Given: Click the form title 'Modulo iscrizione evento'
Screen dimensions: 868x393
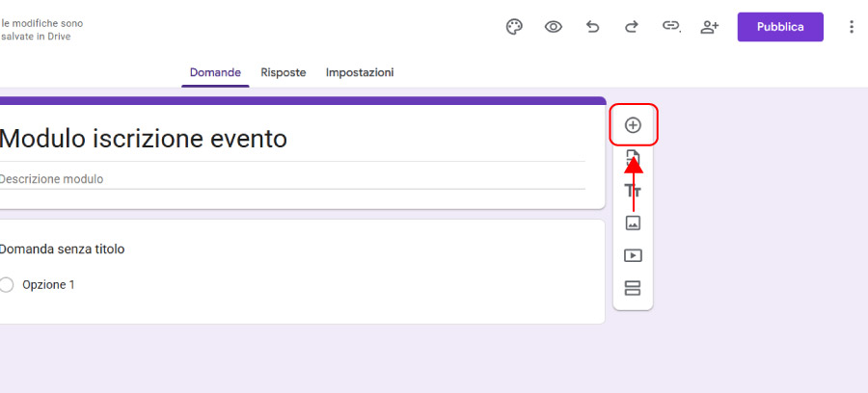Looking at the screenshot, I should [145, 139].
